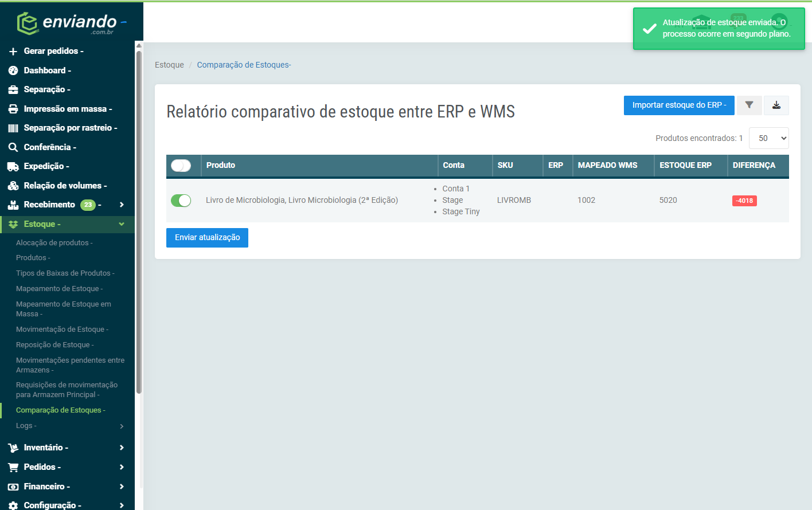Screen dimensions: 812x510
Task: Open Dashboard gauge icon in sidebar
Action: (x=13, y=70)
